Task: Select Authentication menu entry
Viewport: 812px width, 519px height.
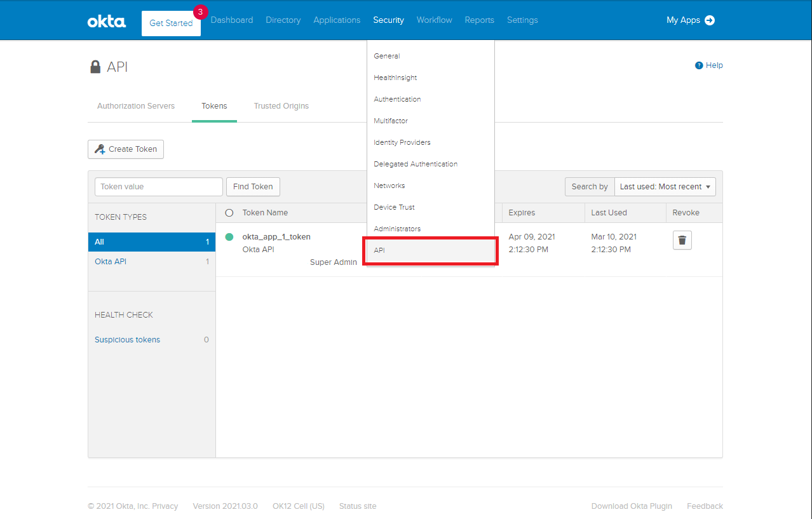Action: tap(431, 99)
